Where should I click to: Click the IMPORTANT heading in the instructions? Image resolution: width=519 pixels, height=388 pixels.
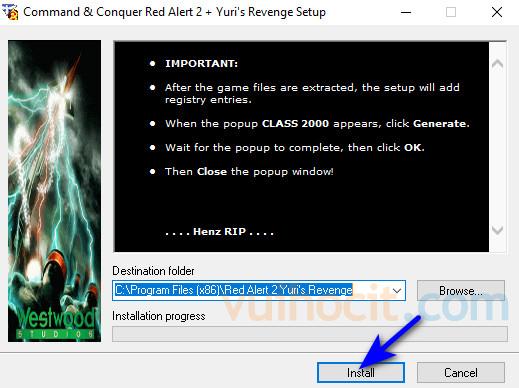pos(201,63)
